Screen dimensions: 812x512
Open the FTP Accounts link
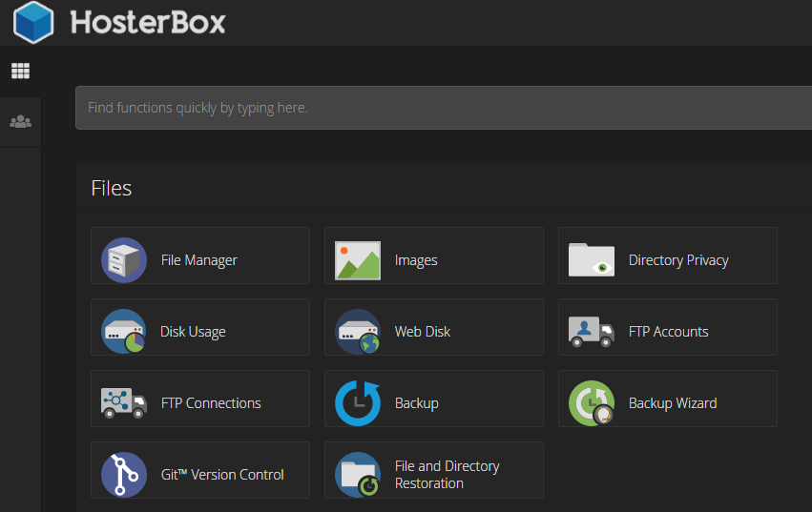tap(668, 332)
